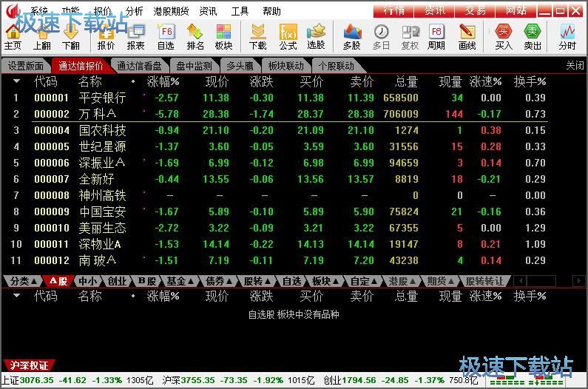
Task: Click the red 资讯 button at top right
Action: pos(434,11)
